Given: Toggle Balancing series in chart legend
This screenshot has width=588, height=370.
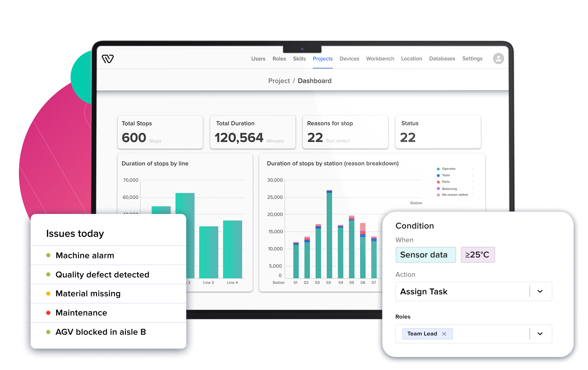Looking at the screenshot, I should [449, 189].
